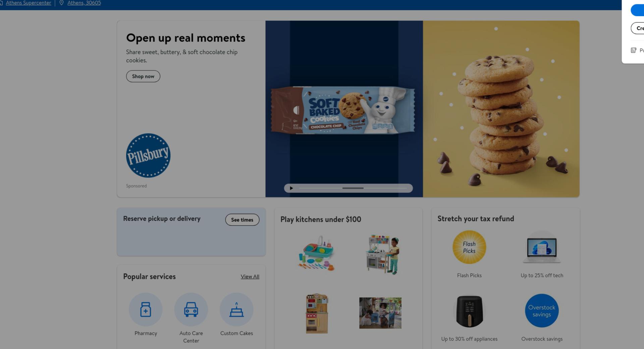
Task: Click the toy kitchen sink playset image
Action: click(x=316, y=253)
